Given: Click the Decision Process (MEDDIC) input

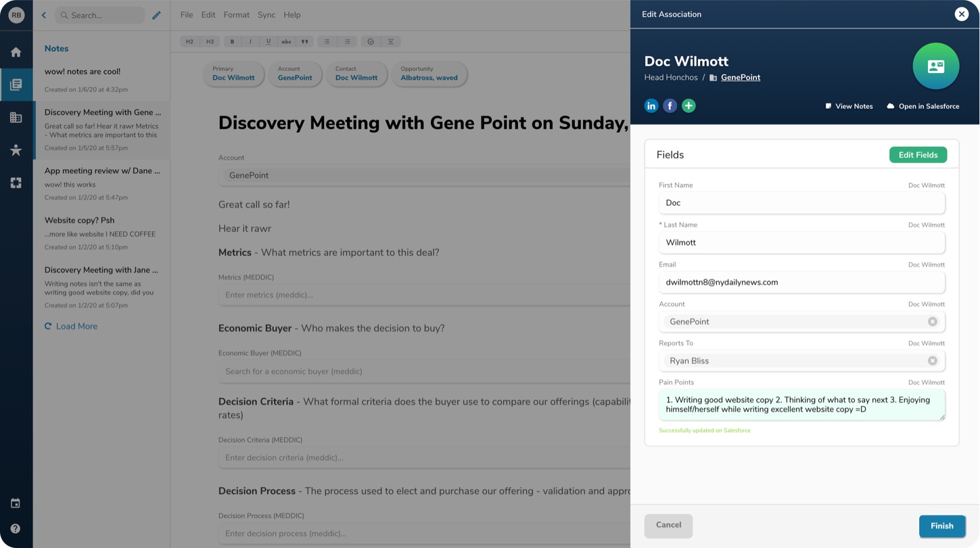Looking at the screenshot, I should (x=424, y=534).
